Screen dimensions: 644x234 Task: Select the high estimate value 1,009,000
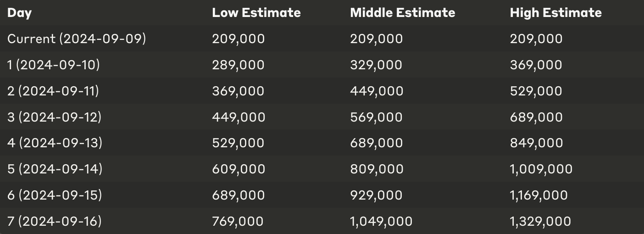[x=541, y=169]
